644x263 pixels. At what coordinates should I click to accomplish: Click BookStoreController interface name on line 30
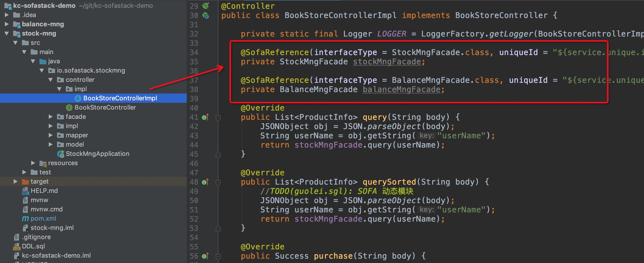pyautogui.click(x=501, y=16)
